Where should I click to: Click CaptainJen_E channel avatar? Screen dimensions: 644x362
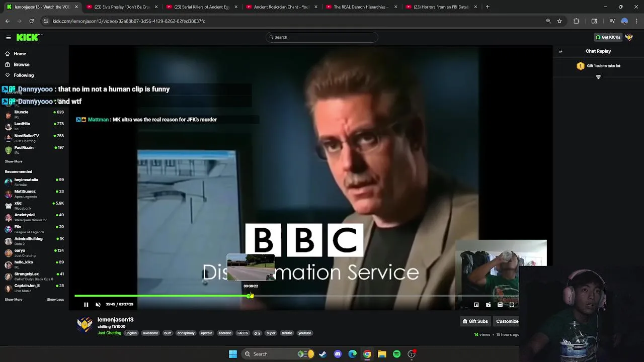tap(8, 288)
